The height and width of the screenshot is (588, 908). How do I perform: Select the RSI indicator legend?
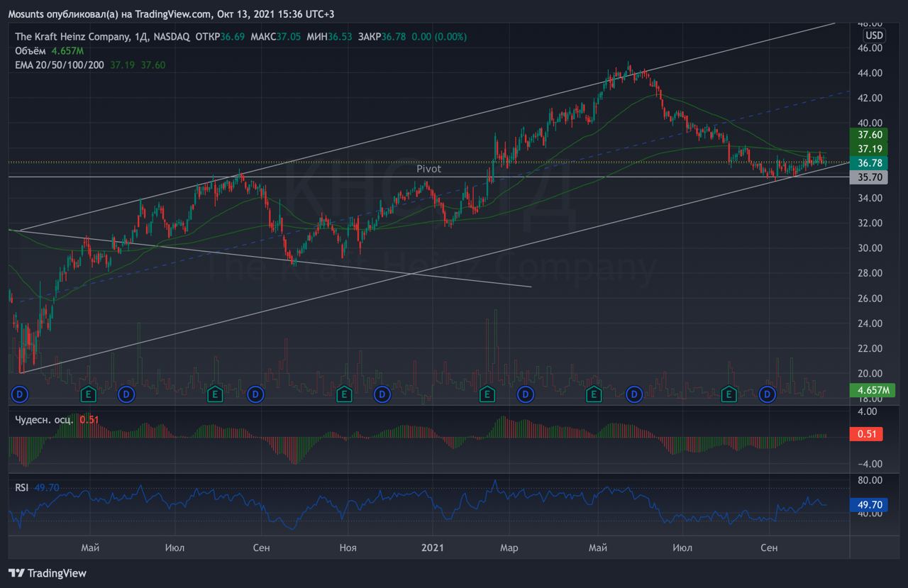23,487
